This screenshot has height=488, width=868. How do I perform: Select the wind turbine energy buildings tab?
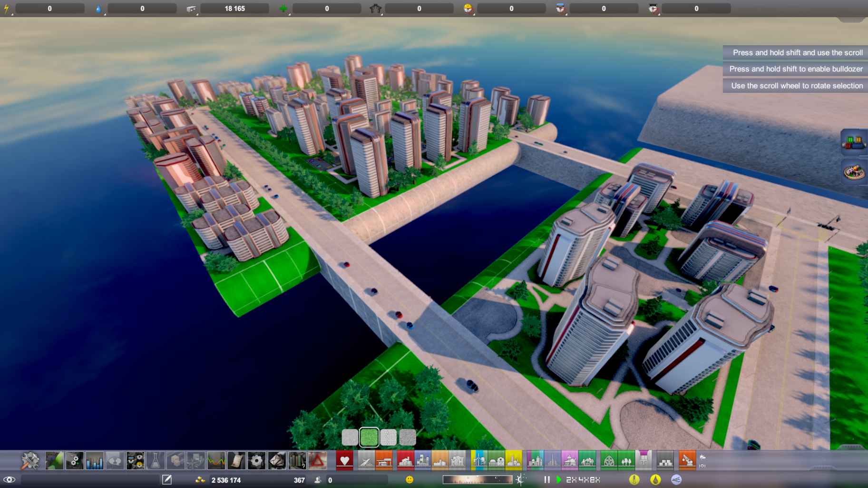(478, 461)
